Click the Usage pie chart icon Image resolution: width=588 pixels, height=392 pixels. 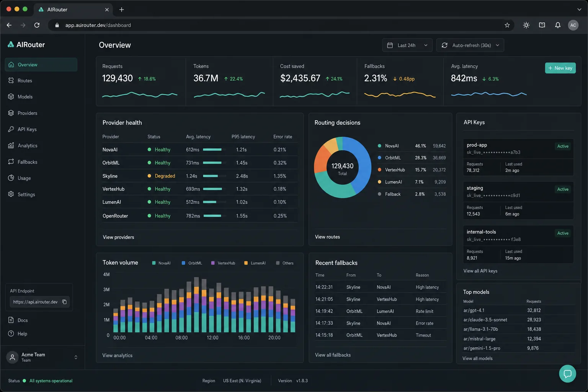point(11,178)
